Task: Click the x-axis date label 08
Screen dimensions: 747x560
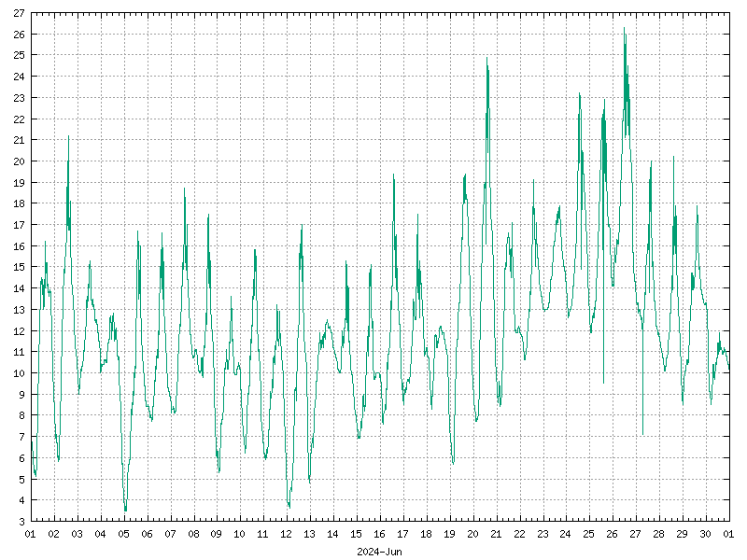Action: pos(194,534)
